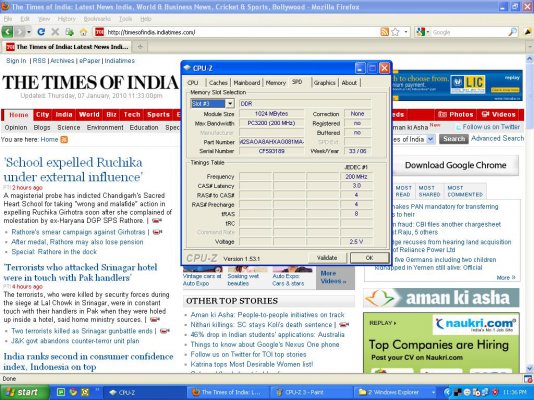Click the Windows Start button
Screen dimensions: 534x400
pyautogui.click(x=25, y=392)
